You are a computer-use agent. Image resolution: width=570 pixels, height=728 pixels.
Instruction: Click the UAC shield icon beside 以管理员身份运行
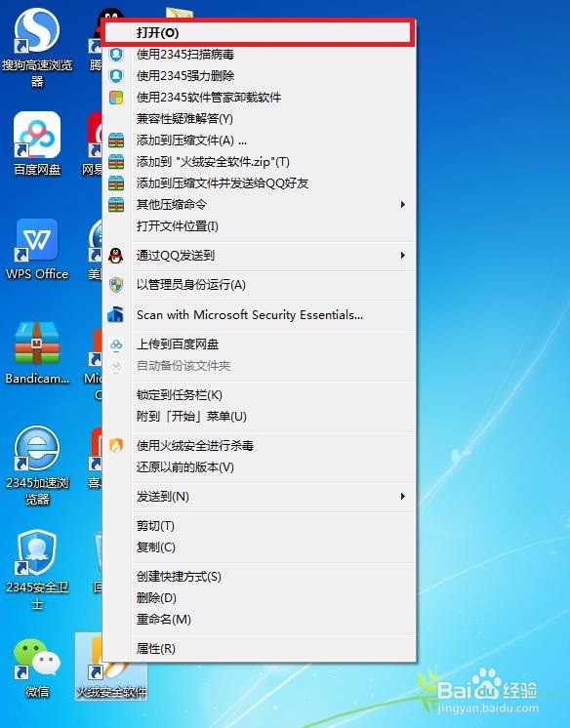coord(116,285)
